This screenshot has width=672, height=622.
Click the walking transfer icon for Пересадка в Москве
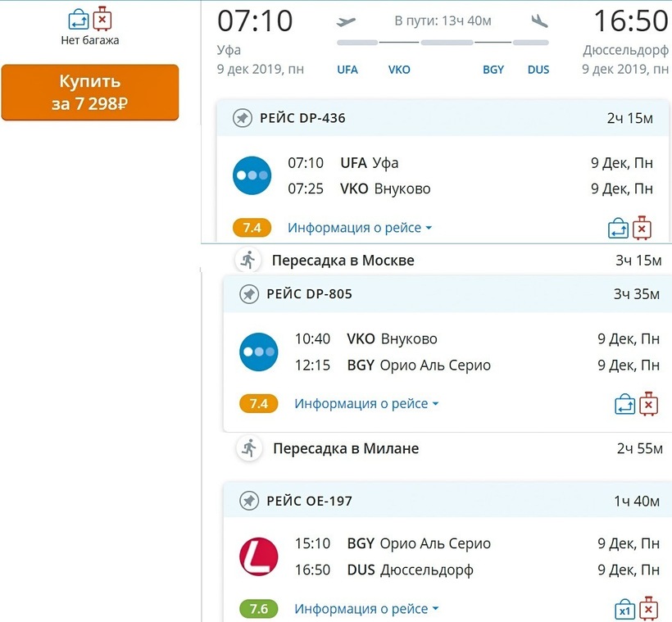click(x=247, y=260)
